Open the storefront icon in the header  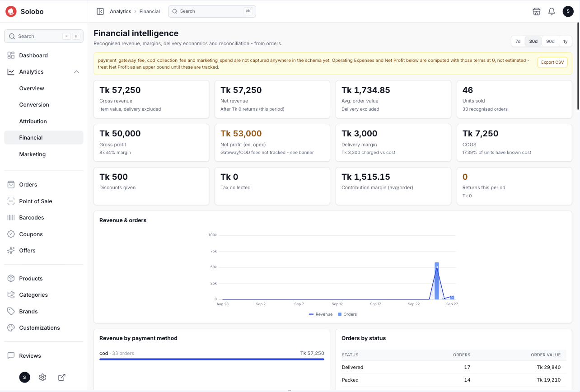click(537, 11)
